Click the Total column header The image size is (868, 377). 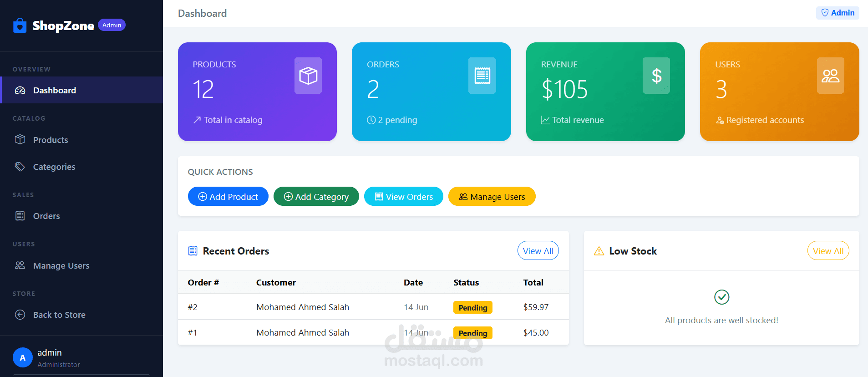[533, 282]
